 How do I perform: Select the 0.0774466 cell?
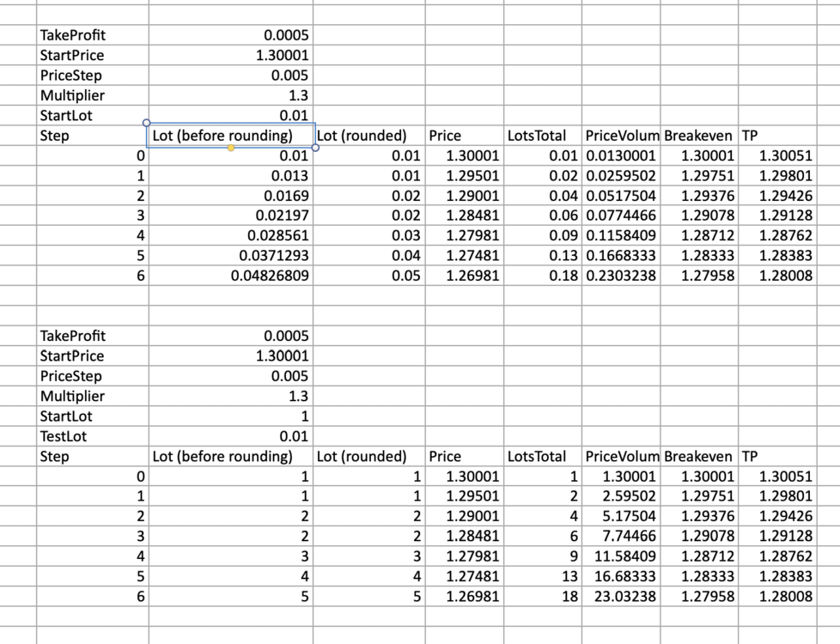tap(621, 216)
